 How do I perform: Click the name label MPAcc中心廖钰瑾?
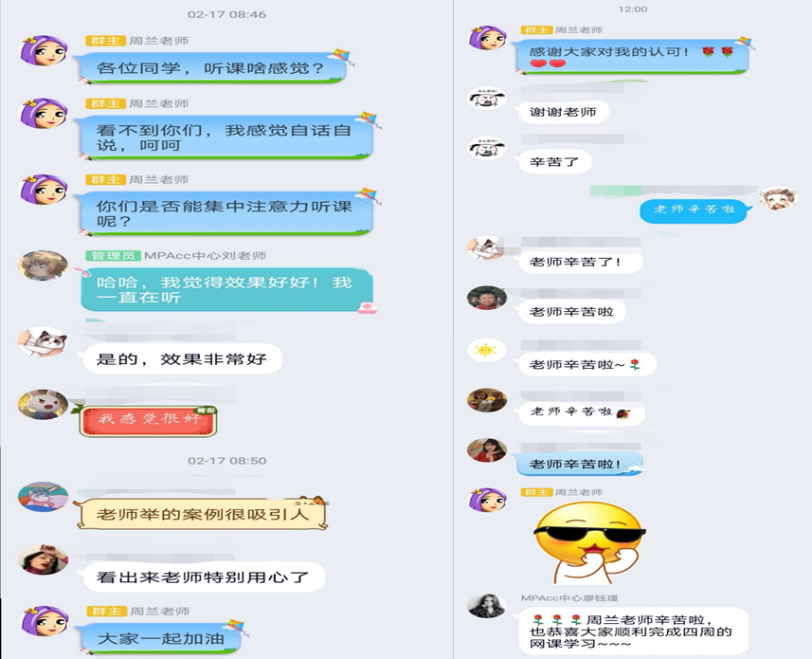pyautogui.click(x=569, y=598)
